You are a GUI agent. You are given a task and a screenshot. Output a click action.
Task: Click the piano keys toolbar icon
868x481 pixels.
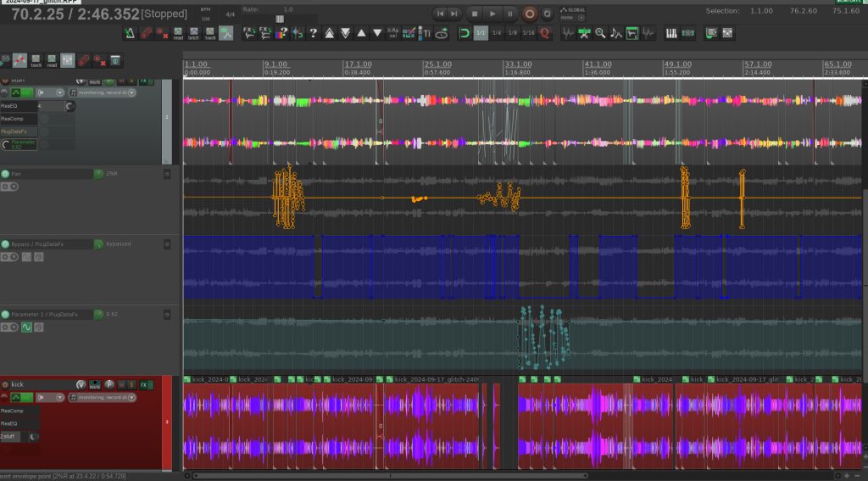[671, 33]
